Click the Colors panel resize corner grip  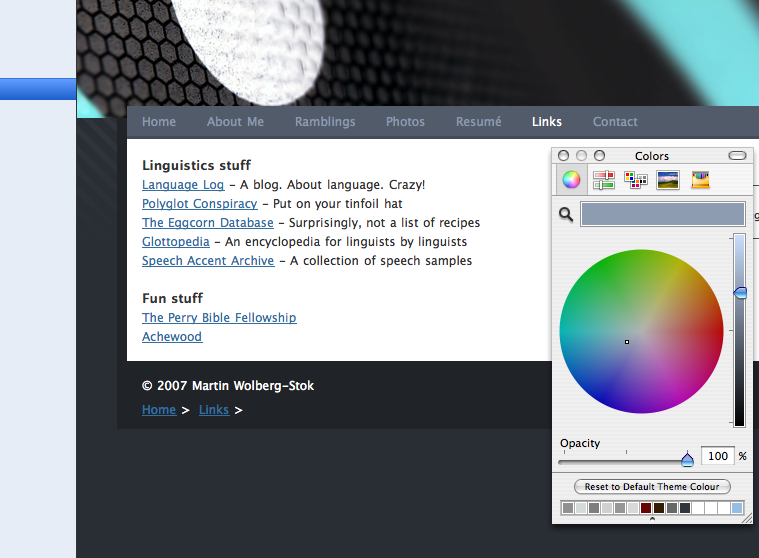(x=748, y=518)
